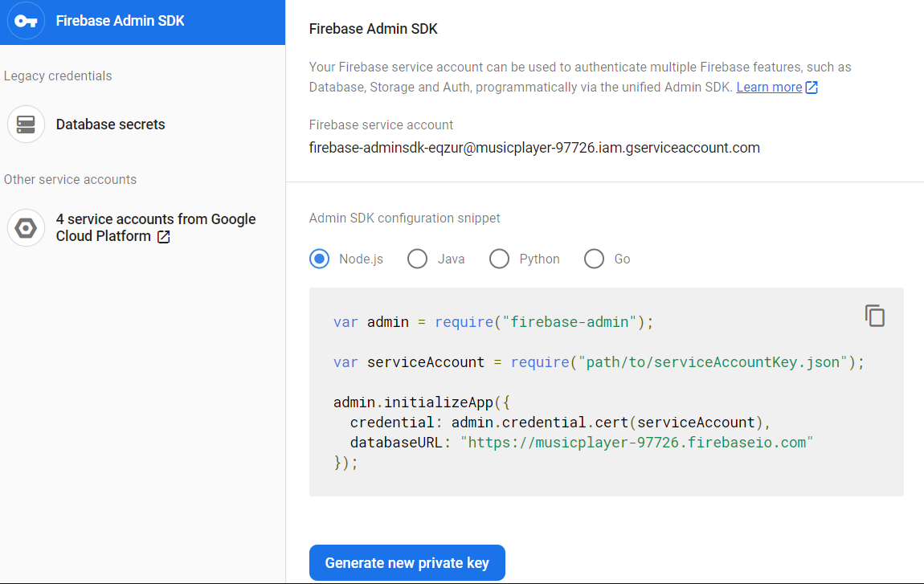The width and height of the screenshot is (924, 584).
Task: Choose the Python radio option
Action: click(499, 259)
